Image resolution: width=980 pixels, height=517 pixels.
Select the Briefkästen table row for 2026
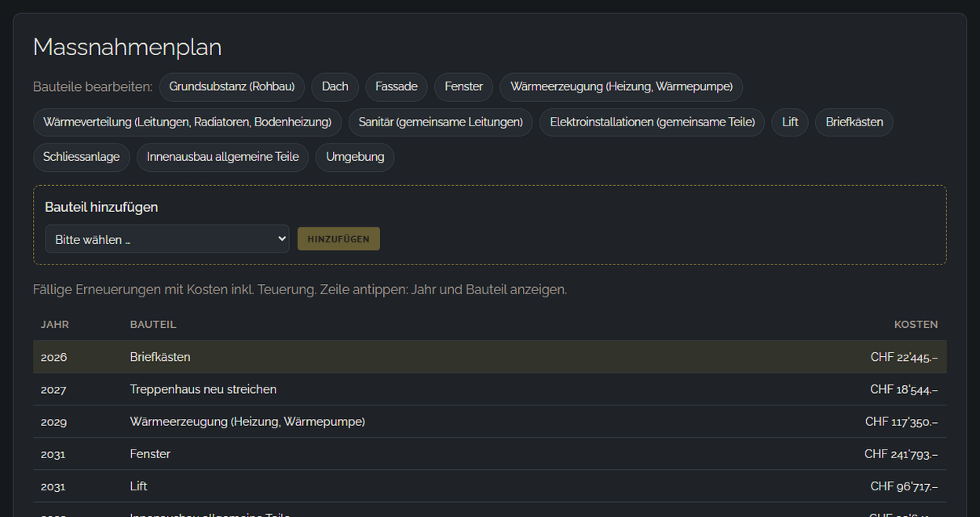click(x=490, y=357)
